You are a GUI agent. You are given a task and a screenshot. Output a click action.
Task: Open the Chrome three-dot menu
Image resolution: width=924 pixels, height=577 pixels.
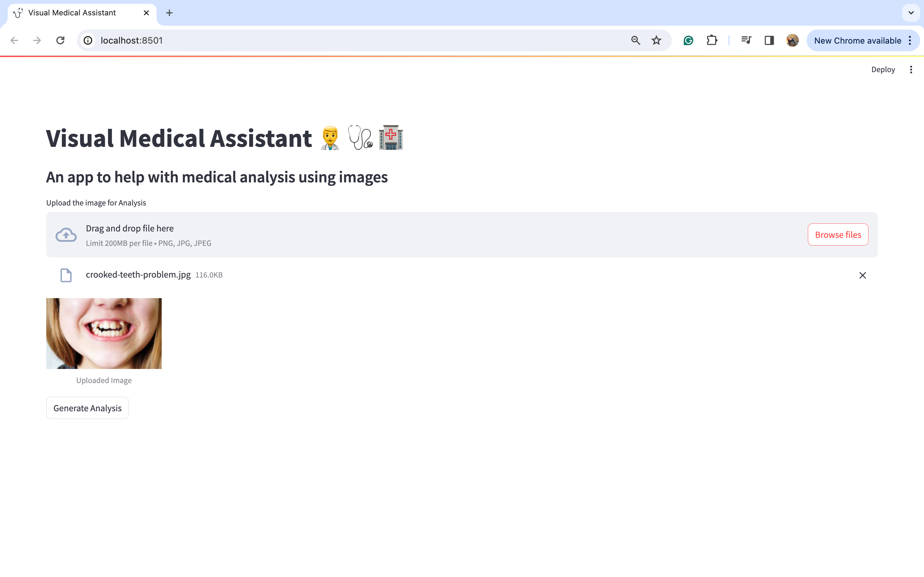click(910, 40)
